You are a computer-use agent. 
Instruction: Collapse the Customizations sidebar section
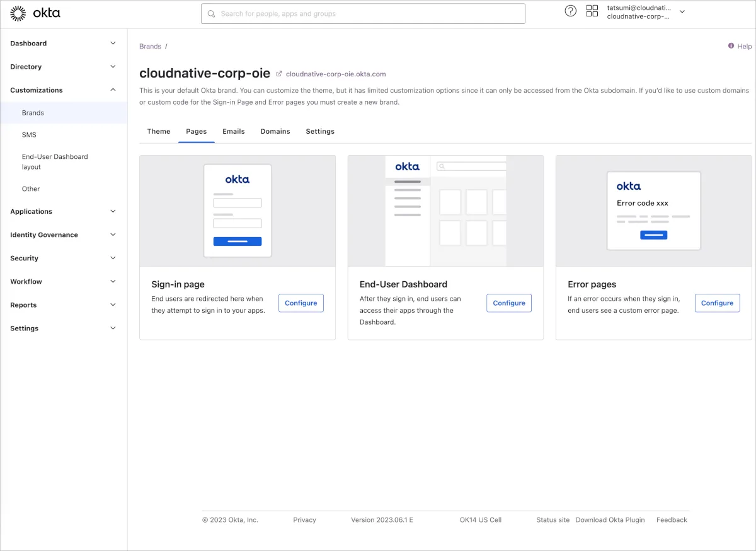coord(113,90)
